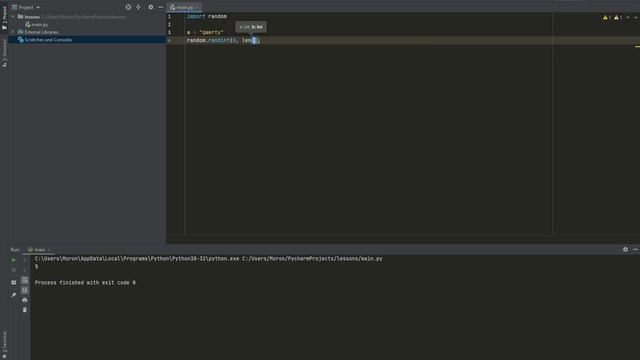Select Scratches and Consoles item
Screen dimensions: 640x360
click(45, 40)
